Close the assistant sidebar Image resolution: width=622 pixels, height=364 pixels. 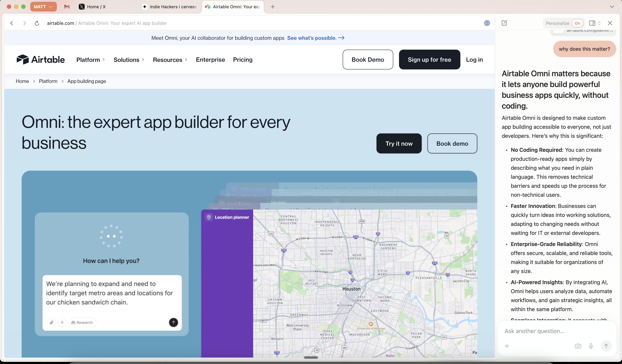tap(610, 23)
